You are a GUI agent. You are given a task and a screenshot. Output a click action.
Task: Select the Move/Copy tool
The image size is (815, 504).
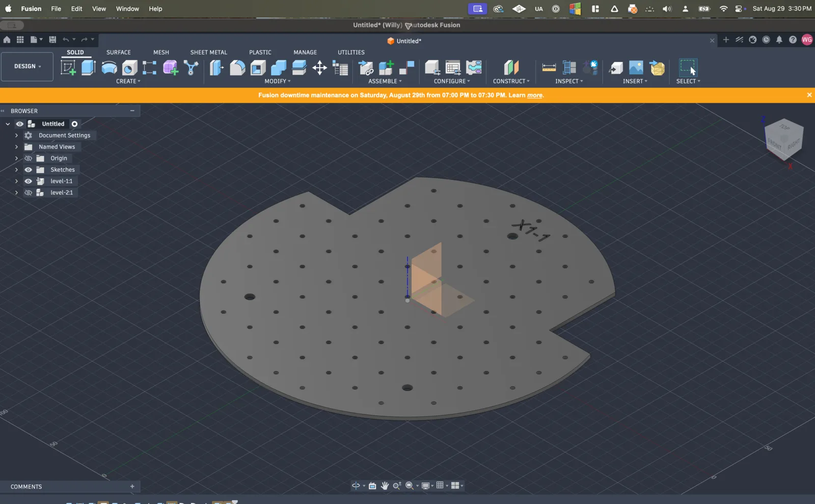click(319, 67)
